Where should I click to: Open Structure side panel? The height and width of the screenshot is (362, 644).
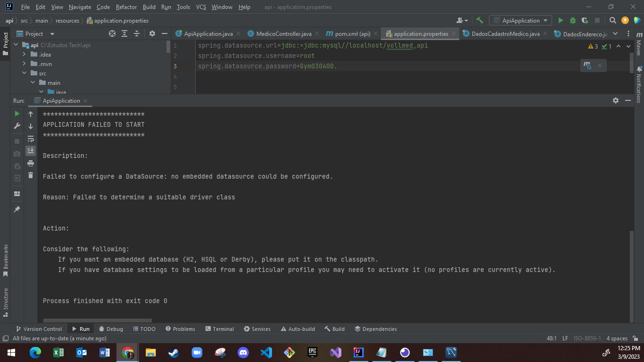(6, 302)
